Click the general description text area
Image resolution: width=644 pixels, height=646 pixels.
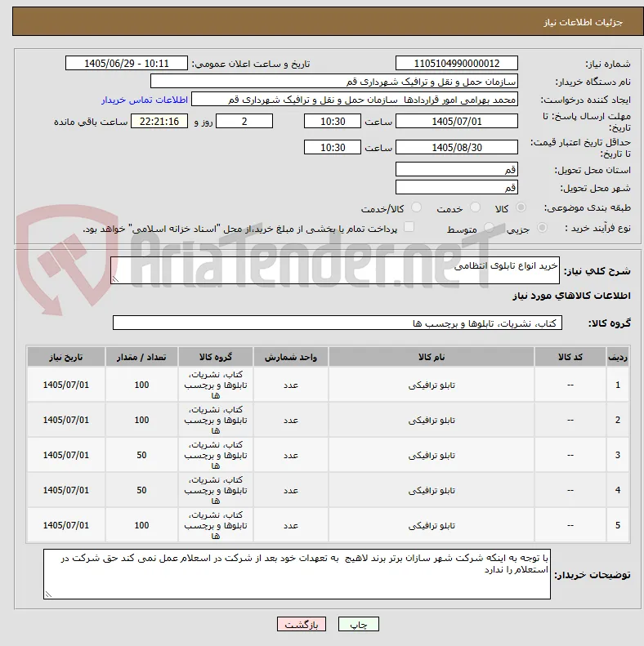(335, 270)
